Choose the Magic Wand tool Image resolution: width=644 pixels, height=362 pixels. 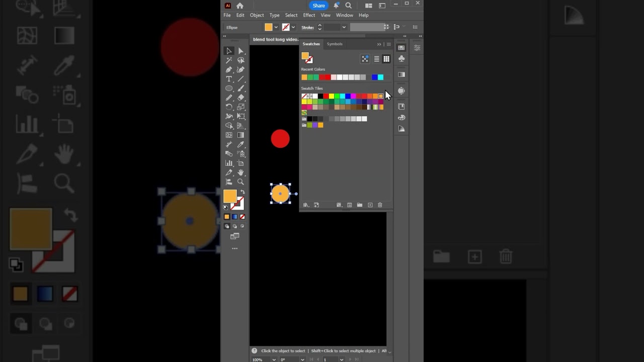[x=229, y=60]
